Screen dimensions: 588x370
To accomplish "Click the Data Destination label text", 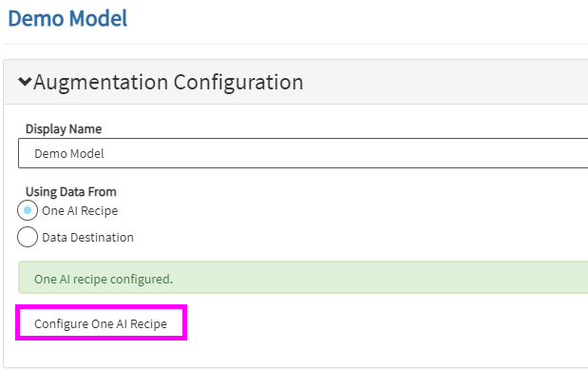I will 87,238.
